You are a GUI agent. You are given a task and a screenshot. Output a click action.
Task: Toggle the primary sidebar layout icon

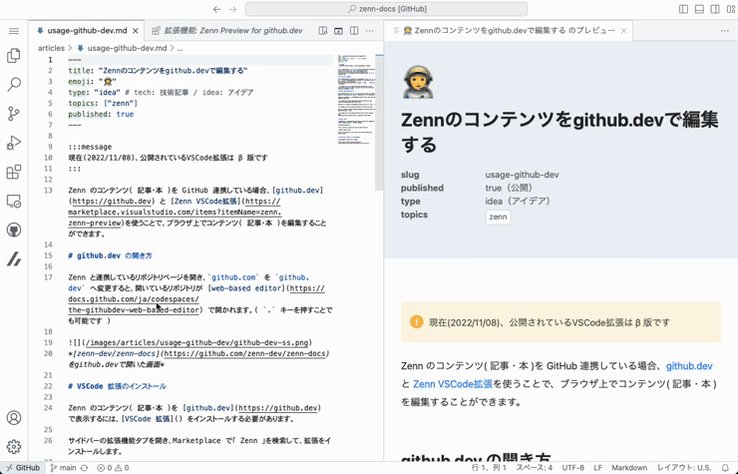(x=683, y=9)
